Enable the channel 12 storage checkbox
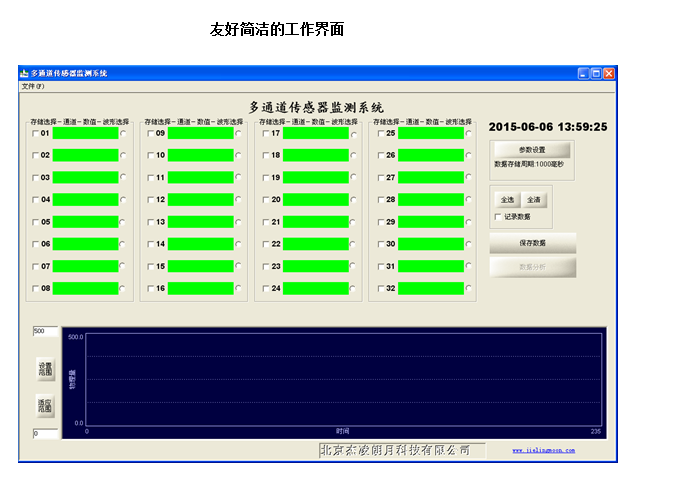The image size is (675, 486). tap(151, 200)
